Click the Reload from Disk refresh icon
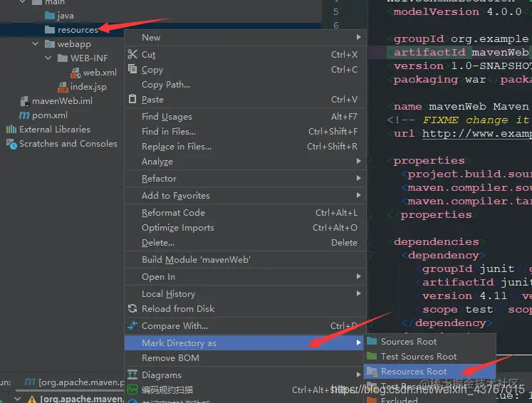This screenshot has width=532, height=403. click(132, 308)
